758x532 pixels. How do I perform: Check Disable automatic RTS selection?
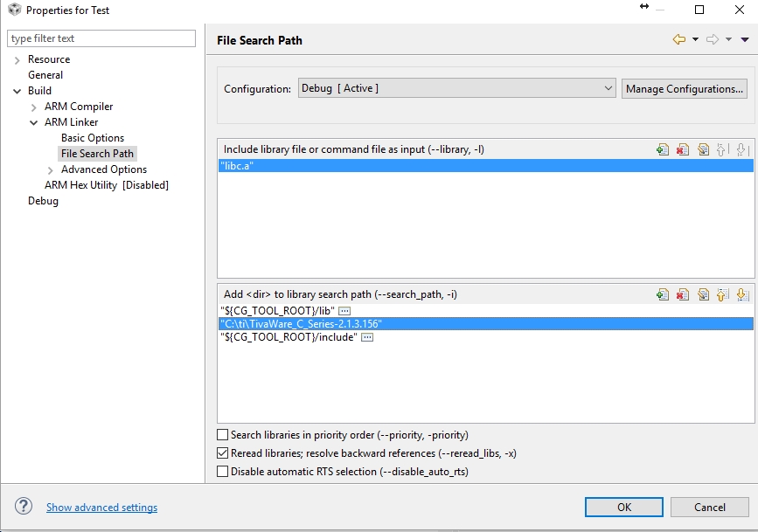[223, 472]
